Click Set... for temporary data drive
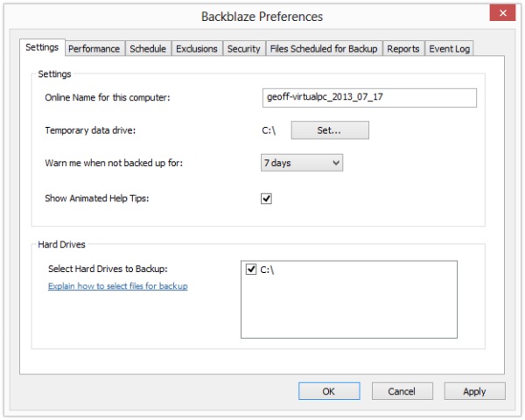 [x=330, y=130]
